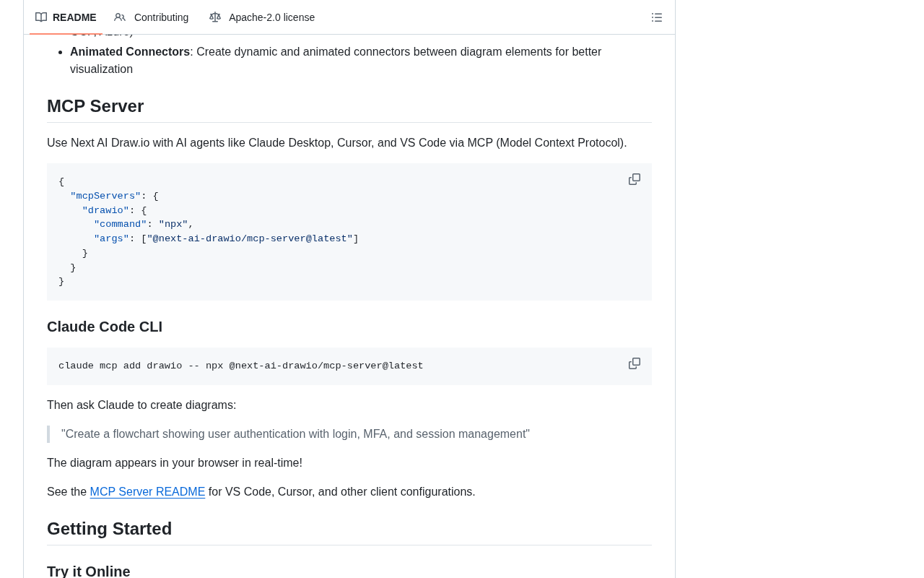
Task: Click the "@next-ai-drawio/mcp-server@latest" JSON string
Action: (x=250, y=239)
